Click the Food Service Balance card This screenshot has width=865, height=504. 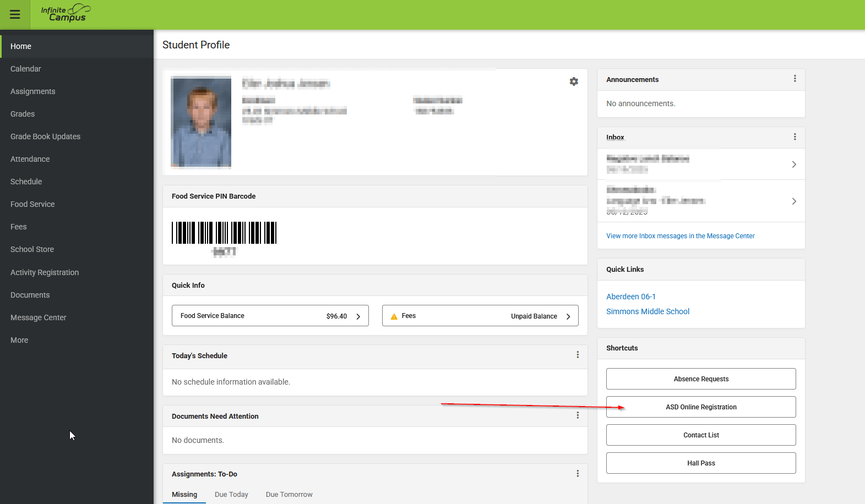click(x=270, y=316)
